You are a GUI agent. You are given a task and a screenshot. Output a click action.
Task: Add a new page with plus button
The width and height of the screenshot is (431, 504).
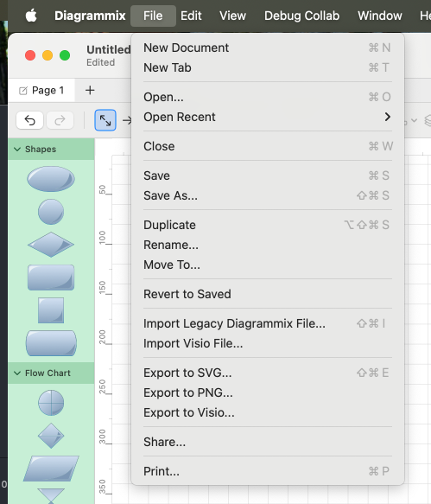[90, 90]
